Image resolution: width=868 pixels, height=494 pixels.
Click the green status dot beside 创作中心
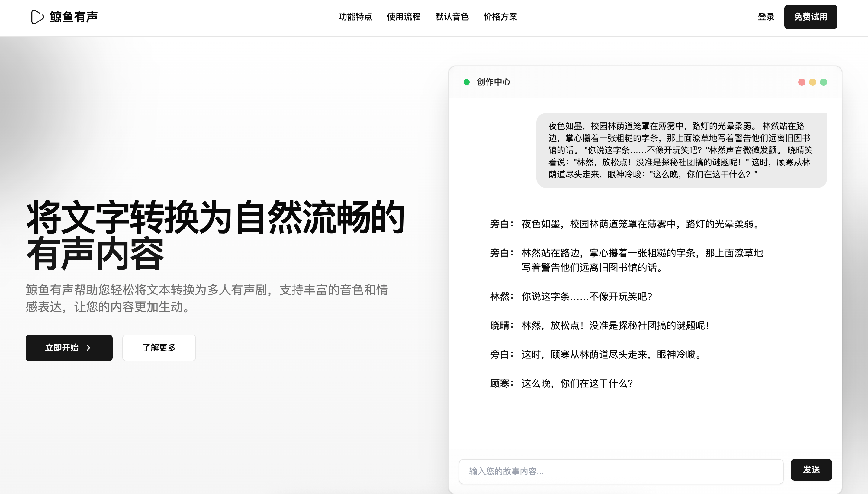point(467,82)
